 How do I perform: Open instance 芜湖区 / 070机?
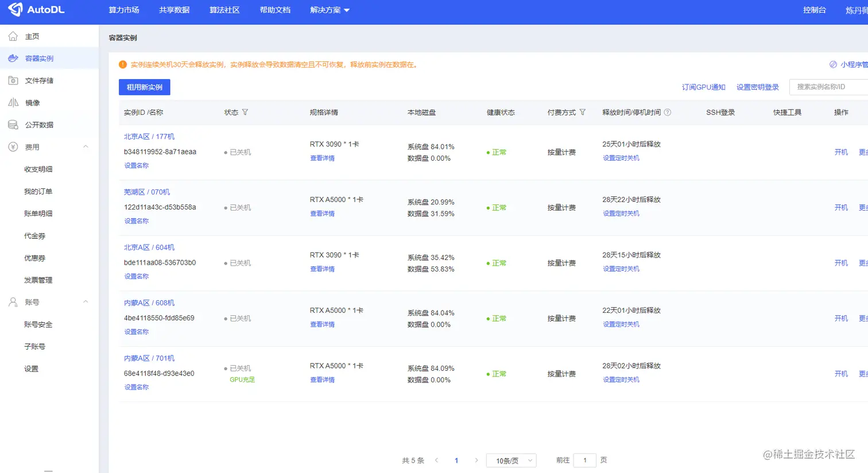point(147,192)
